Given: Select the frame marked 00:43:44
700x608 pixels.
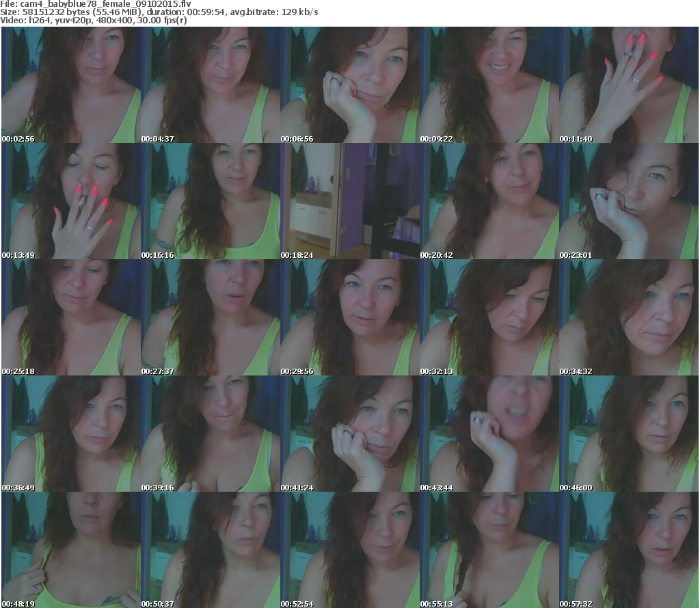Looking at the screenshot, I should click(x=489, y=434).
